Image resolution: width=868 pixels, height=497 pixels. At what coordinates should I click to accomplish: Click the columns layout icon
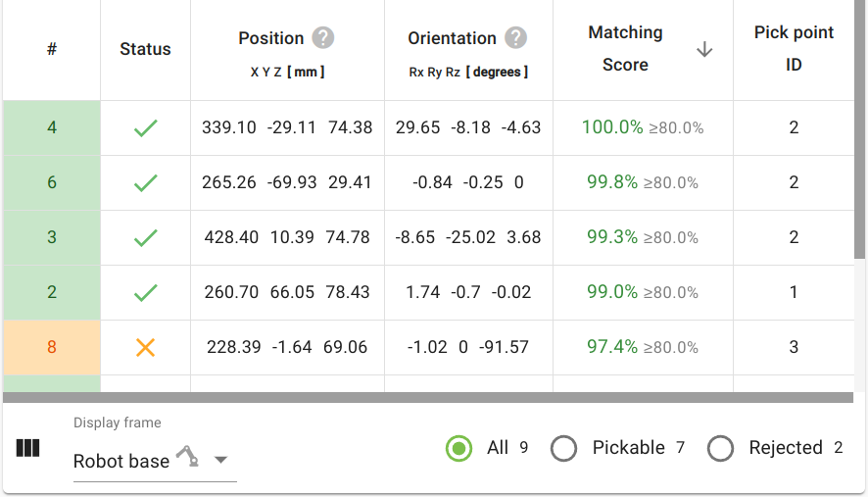(x=28, y=448)
